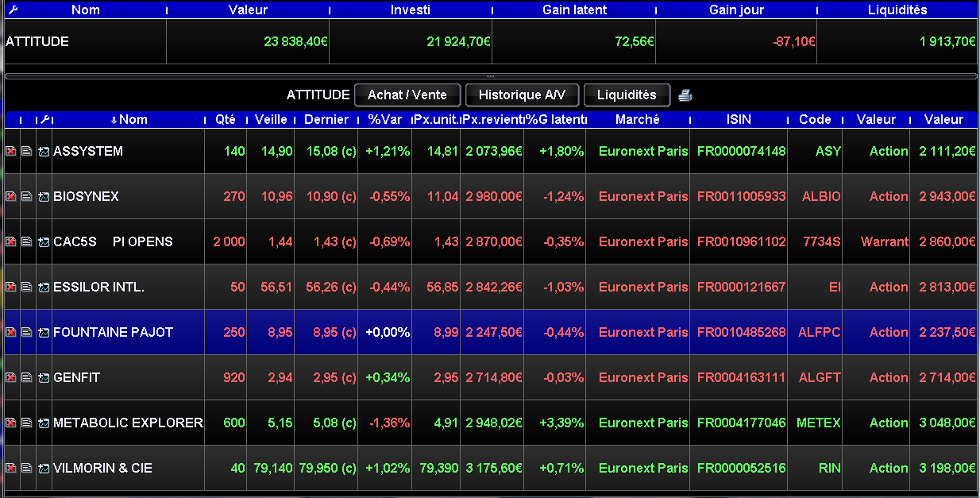Viewport: 980px width, 498px height.
Task: Open the details sheet icon for ASSYSTEM
Action: point(26,151)
